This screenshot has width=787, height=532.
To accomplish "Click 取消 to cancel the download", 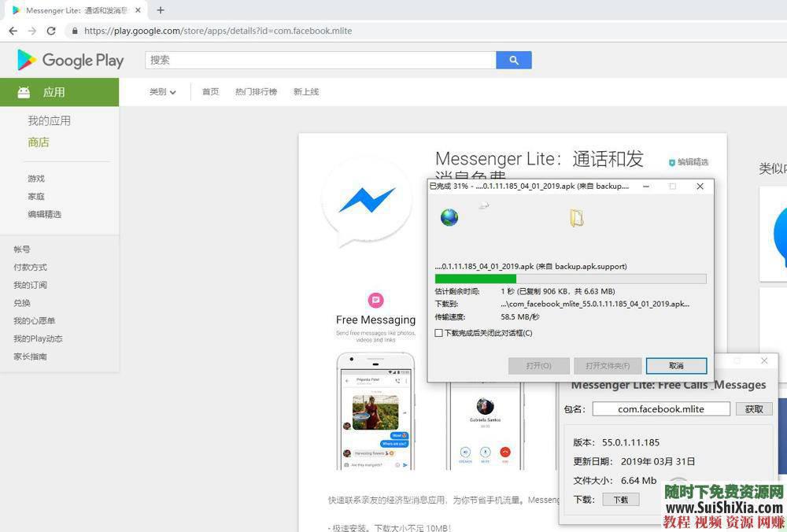I will pos(677,365).
